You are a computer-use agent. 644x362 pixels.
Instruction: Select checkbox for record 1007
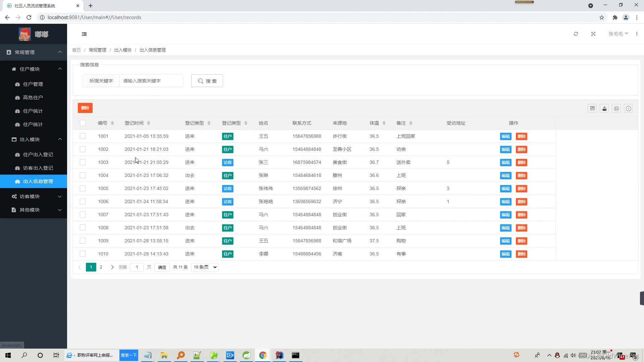(x=83, y=215)
